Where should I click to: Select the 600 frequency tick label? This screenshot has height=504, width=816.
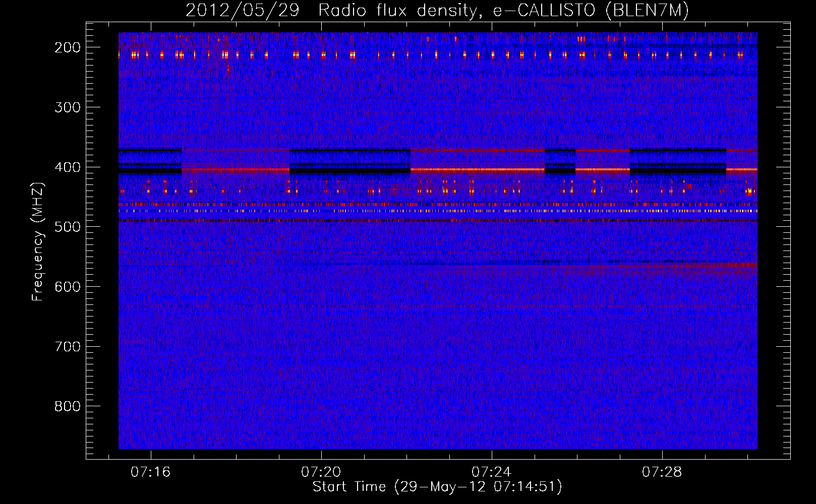click(68, 287)
